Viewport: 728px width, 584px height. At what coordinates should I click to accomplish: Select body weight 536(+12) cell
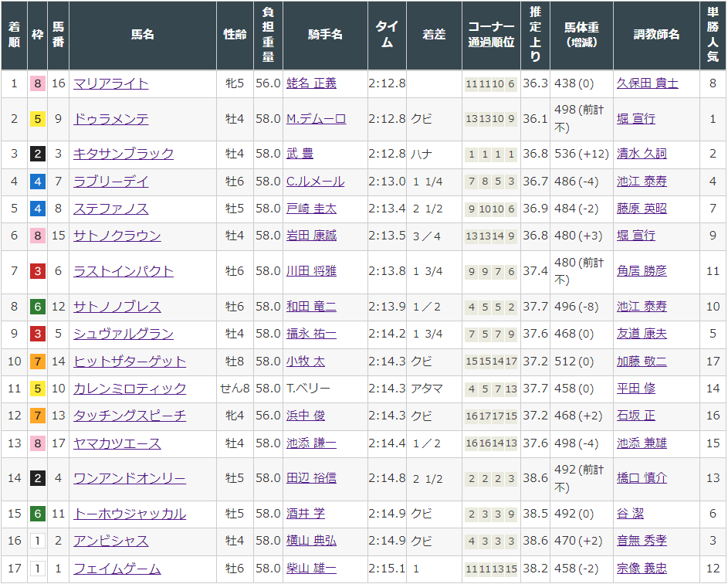coord(581,154)
